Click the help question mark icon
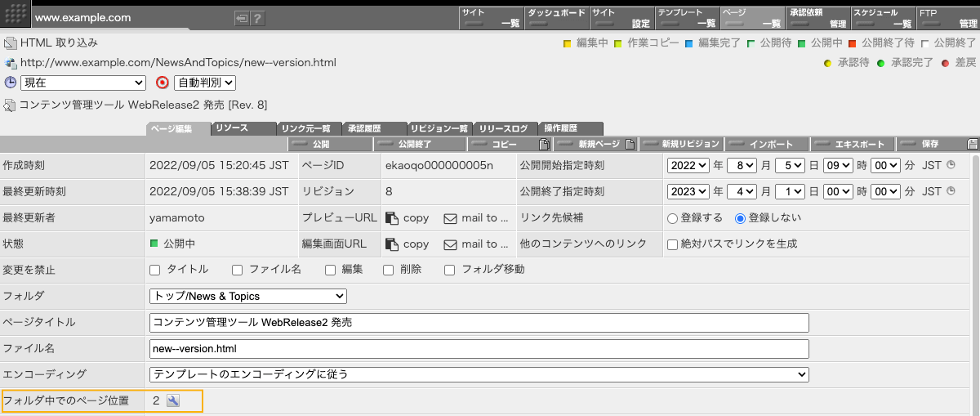The height and width of the screenshot is (416, 980). coord(257,18)
